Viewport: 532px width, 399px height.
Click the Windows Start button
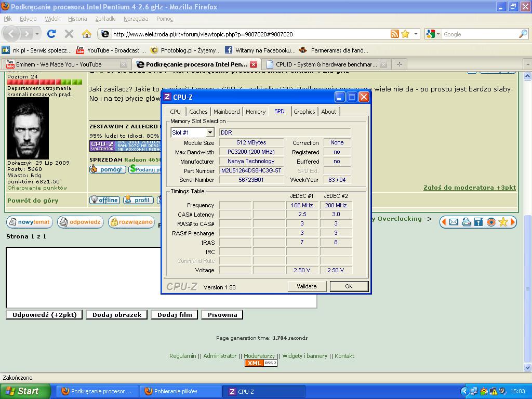tap(25, 391)
